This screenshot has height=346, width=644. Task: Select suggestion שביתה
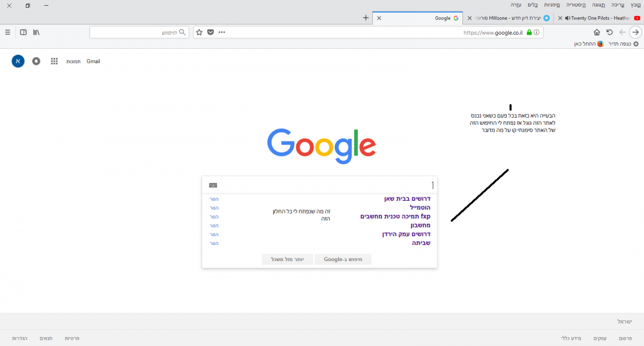(x=421, y=243)
